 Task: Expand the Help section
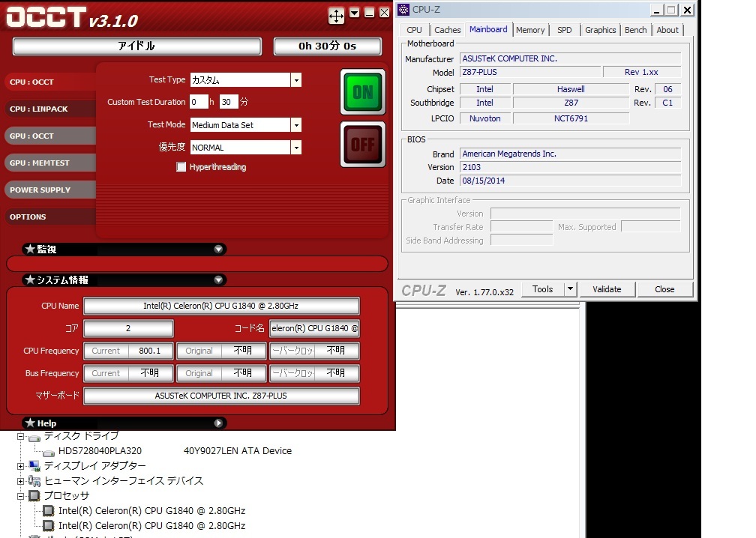[218, 423]
